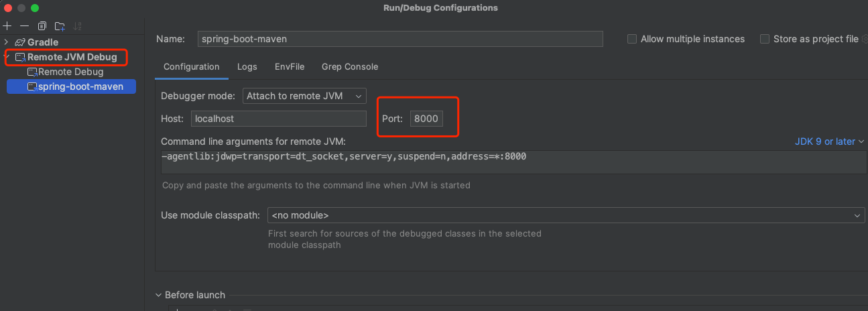The image size is (868, 311).
Task: Click the green macOS zoom button
Action: [x=35, y=8]
